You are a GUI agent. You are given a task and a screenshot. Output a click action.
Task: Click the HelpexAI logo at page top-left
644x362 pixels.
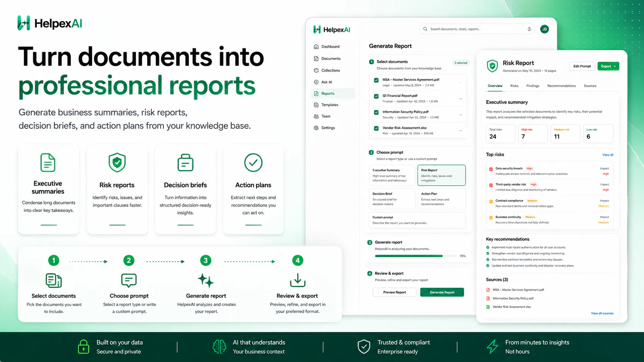point(50,23)
